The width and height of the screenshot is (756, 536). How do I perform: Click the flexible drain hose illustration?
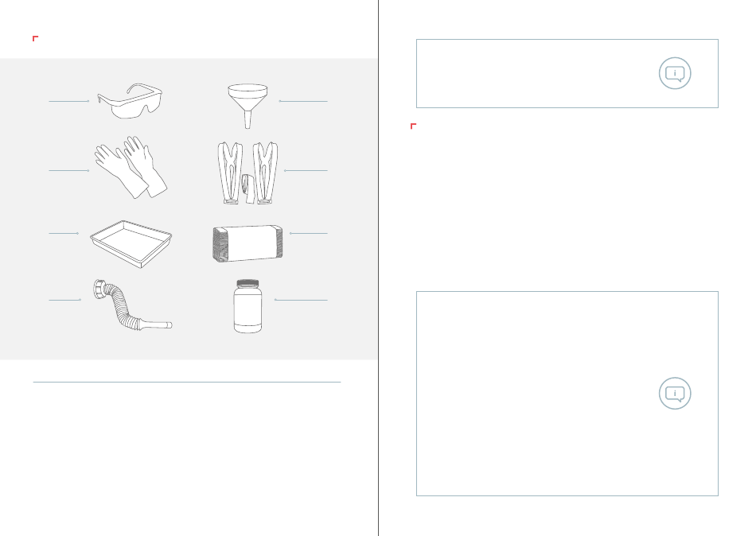point(133,305)
